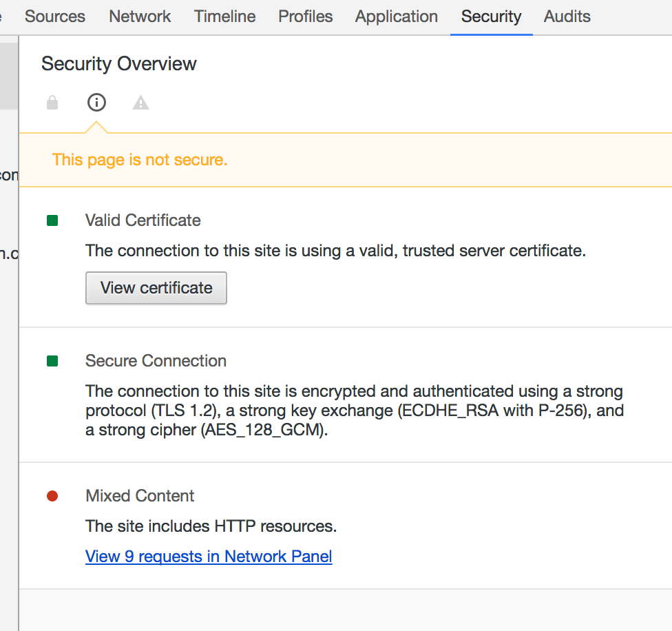The width and height of the screenshot is (672, 631).
Task: Click the Secure Connection title
Action: pyautogui.click(x=156, y=361)
